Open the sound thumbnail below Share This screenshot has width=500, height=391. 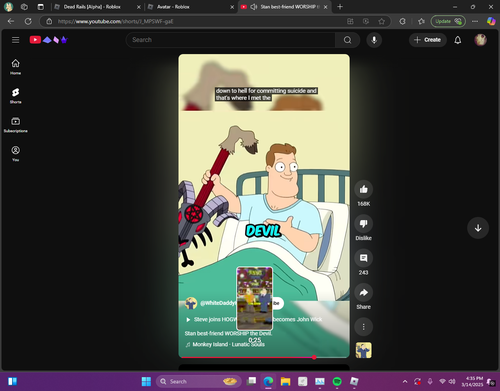(363, 350)
